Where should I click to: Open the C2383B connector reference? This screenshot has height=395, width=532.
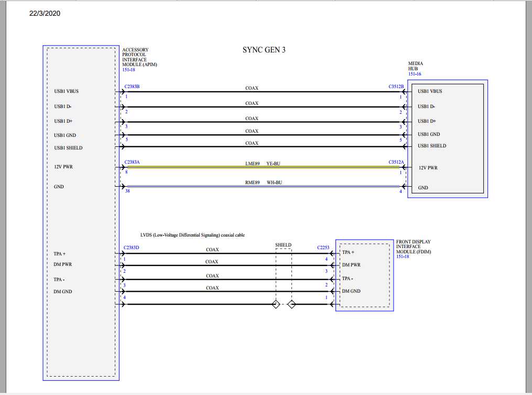click(x=132, y=87)
